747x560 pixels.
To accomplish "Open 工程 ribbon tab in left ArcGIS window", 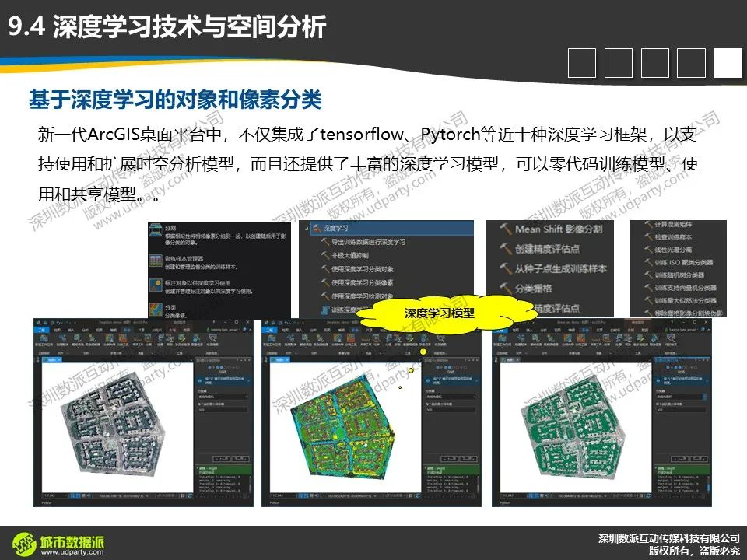I will (42, 330).
